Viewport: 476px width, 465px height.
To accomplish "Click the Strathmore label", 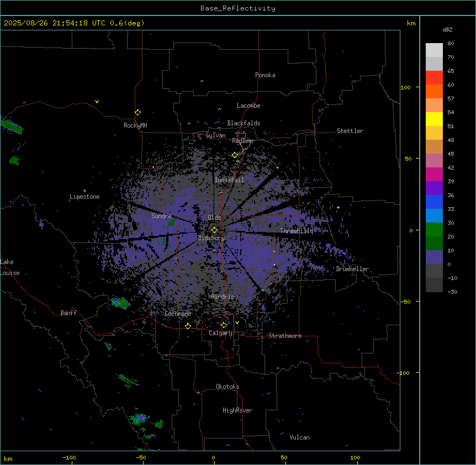I will click(x=285, y=336).
